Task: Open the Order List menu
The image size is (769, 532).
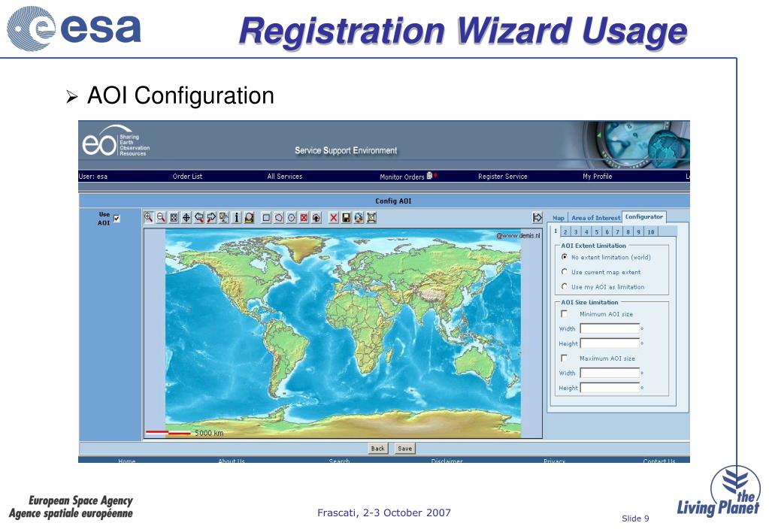Action: coord(187,176)
